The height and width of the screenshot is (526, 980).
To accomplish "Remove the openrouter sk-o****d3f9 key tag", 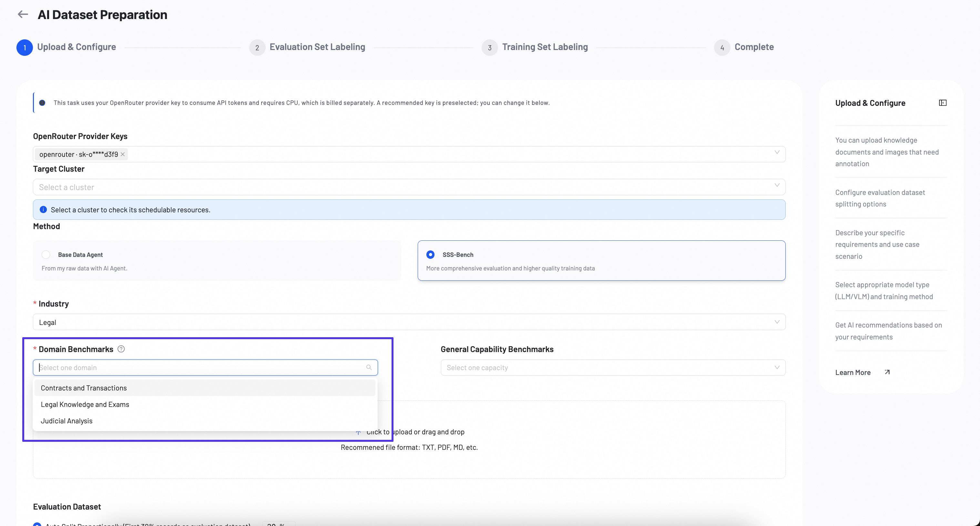I will 123,155.
